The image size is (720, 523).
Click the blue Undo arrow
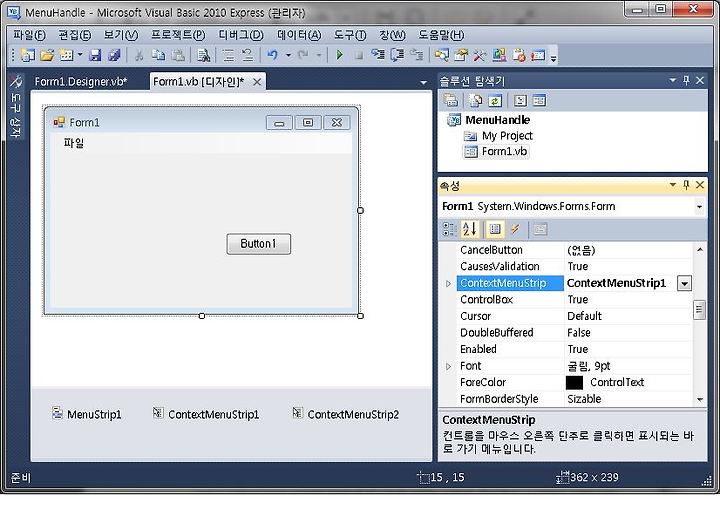[x=272, y=56]
